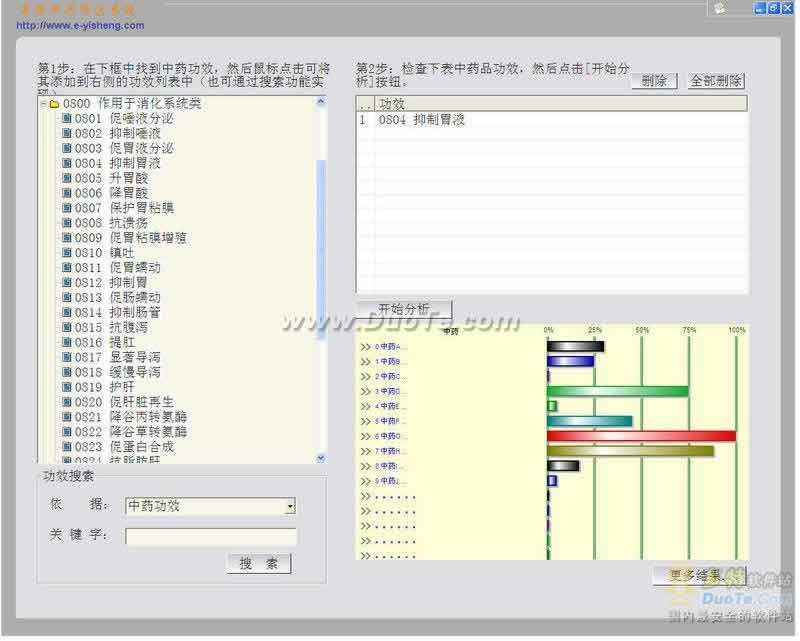Click the item icon next to 0805 升胃酸
This screenshot has height=641, width=800.
click(66, 178)
